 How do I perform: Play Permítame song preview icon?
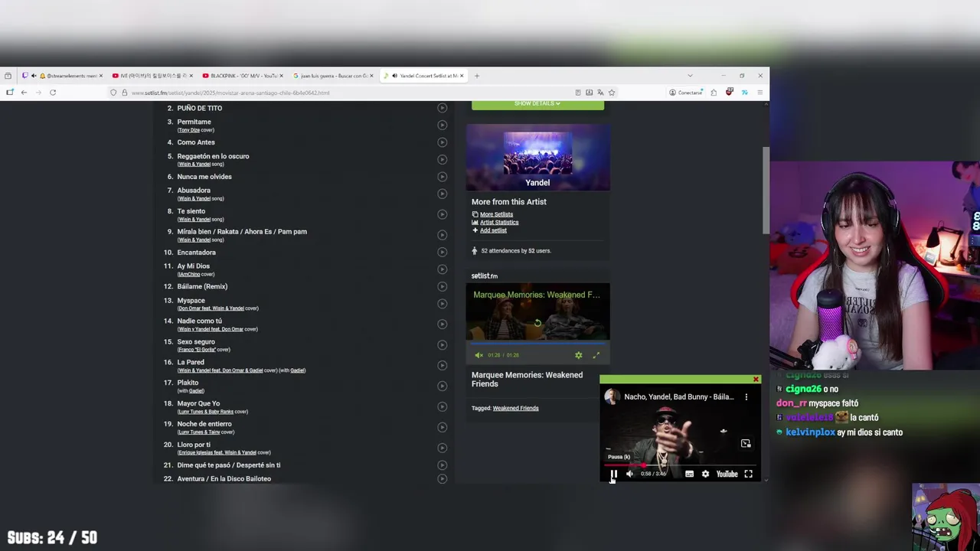(x=442, y=126)
